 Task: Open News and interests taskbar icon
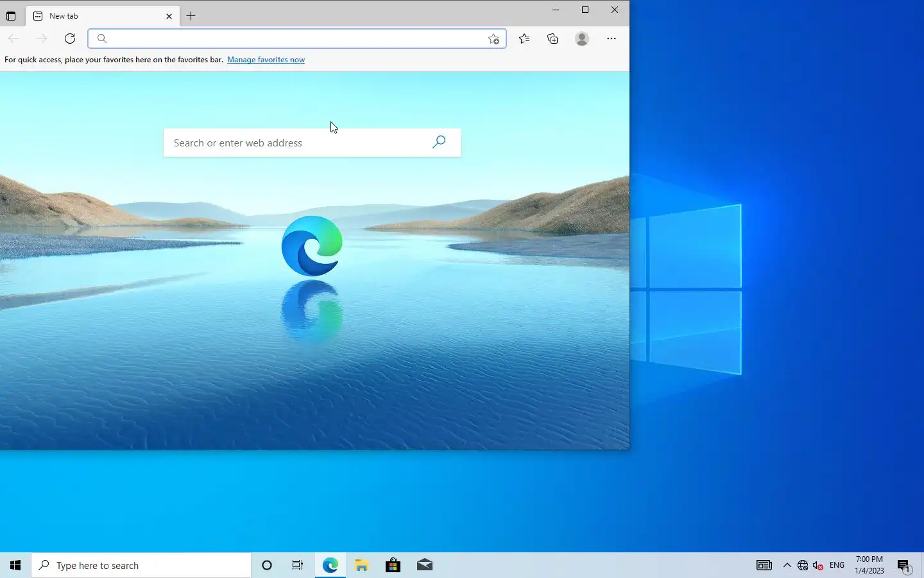coord(764,565)
